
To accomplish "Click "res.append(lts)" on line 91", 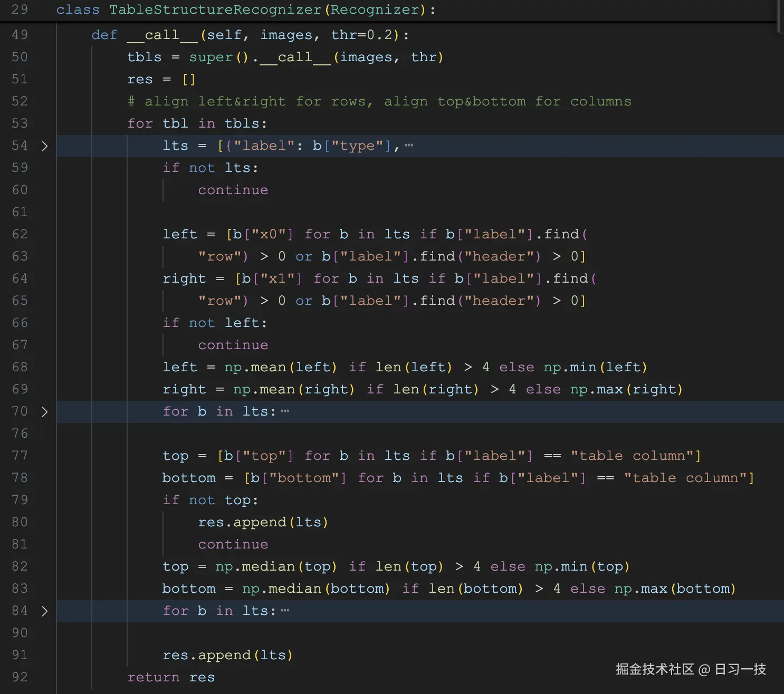I will coord(227,655).
